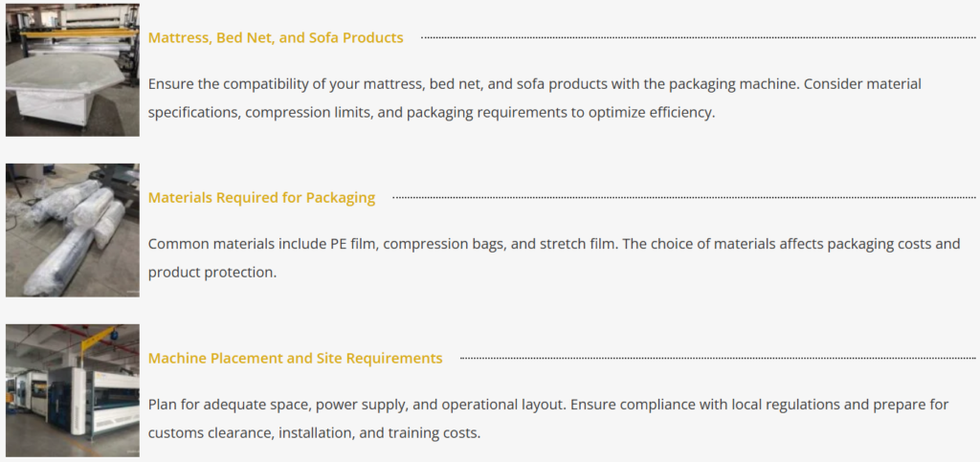The height and width of the screenshot is (462, 980).
Task: Open the rolled compressed mattresses photo
Action: coord(73,231)
